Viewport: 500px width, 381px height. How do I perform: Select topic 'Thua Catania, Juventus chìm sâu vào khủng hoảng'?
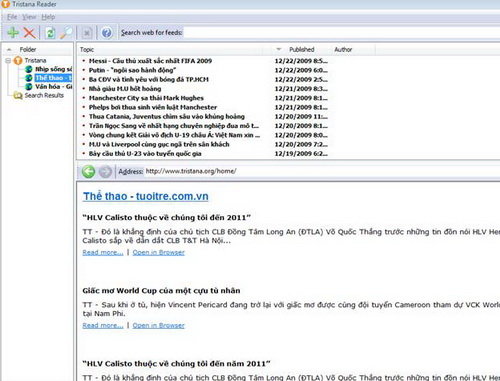[167, 117]
